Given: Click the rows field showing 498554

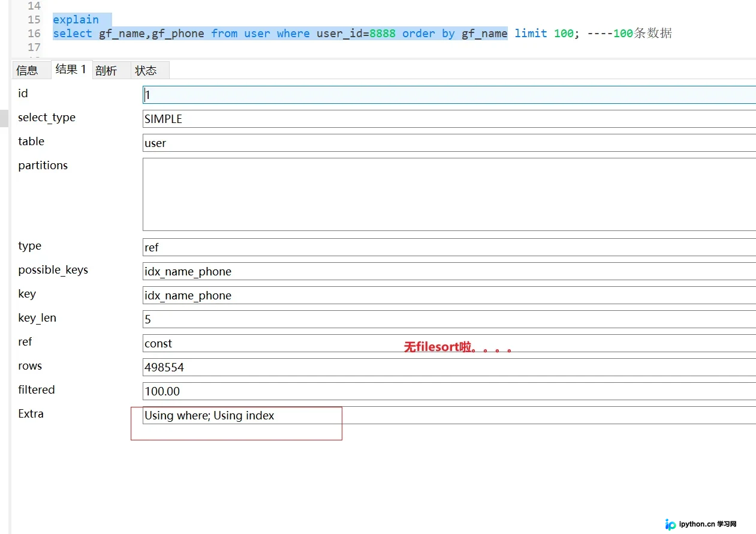Looking at the screenshot, I should pos(449,367).
